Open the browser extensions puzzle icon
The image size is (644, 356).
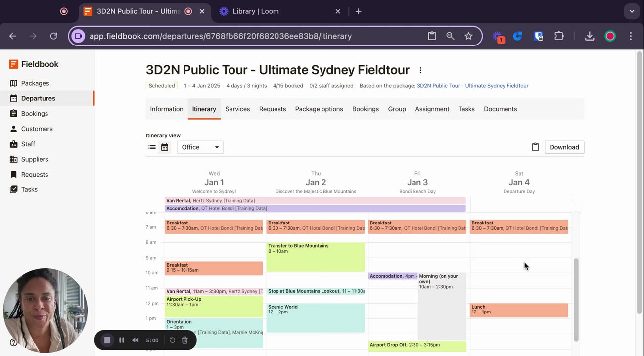click(x=559, y=36)
